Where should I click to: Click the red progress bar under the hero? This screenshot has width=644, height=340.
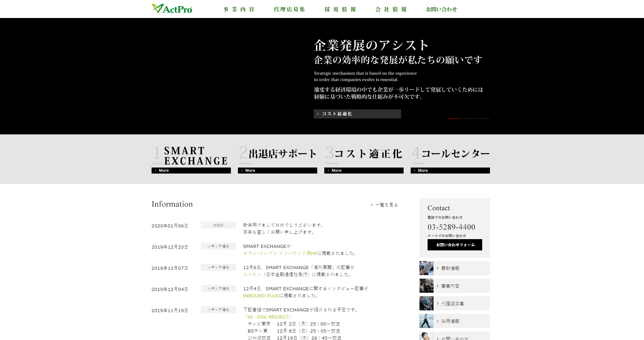pyautogui.click(x=455, y=119)
